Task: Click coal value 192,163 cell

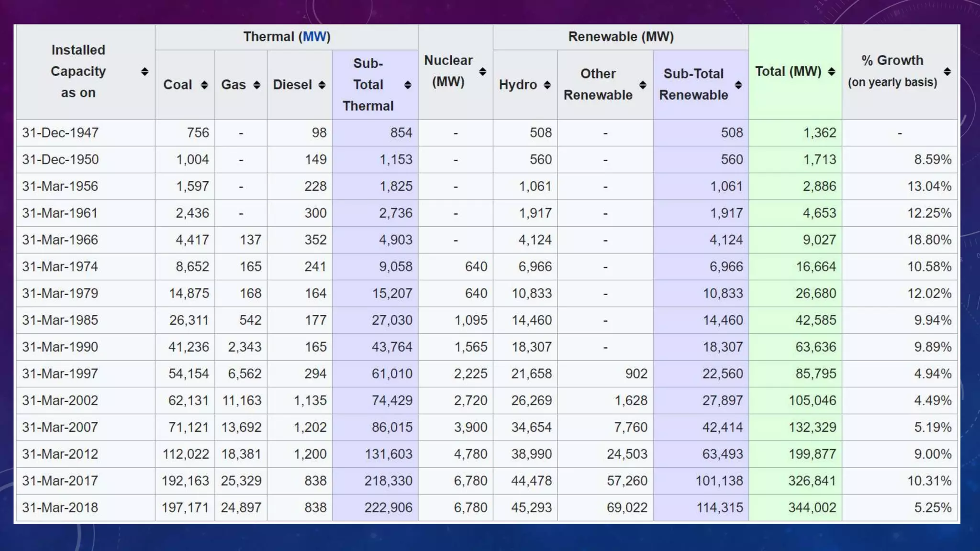Action: pyautogui.click(x=185, y=481)
